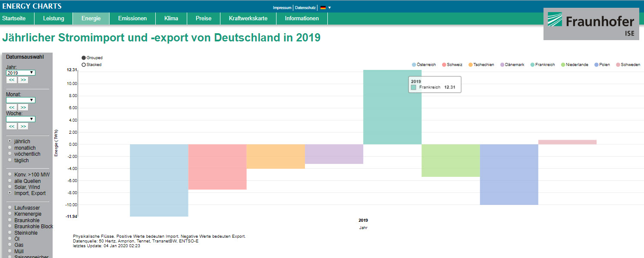Toggle Schweden series in the legend

click(628, 65)
